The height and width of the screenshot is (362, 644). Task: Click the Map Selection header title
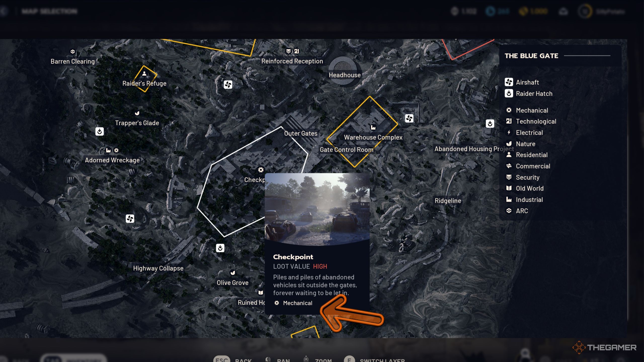49,11
